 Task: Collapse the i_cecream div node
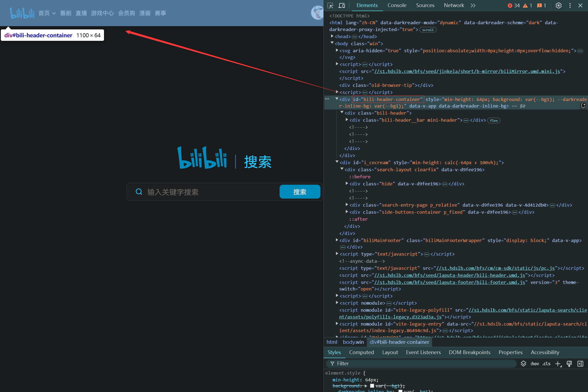click(x=337, y=162)
